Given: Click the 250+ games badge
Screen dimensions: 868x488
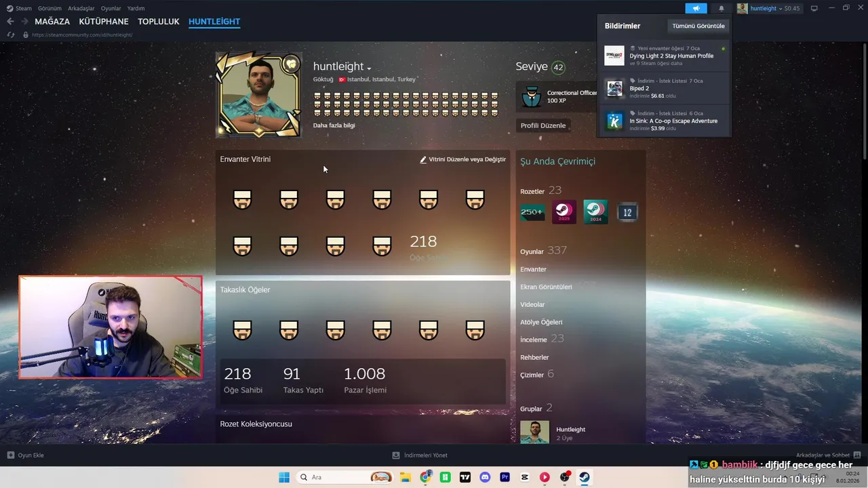Looking at the screenshot, I should [x=532, y=212].
